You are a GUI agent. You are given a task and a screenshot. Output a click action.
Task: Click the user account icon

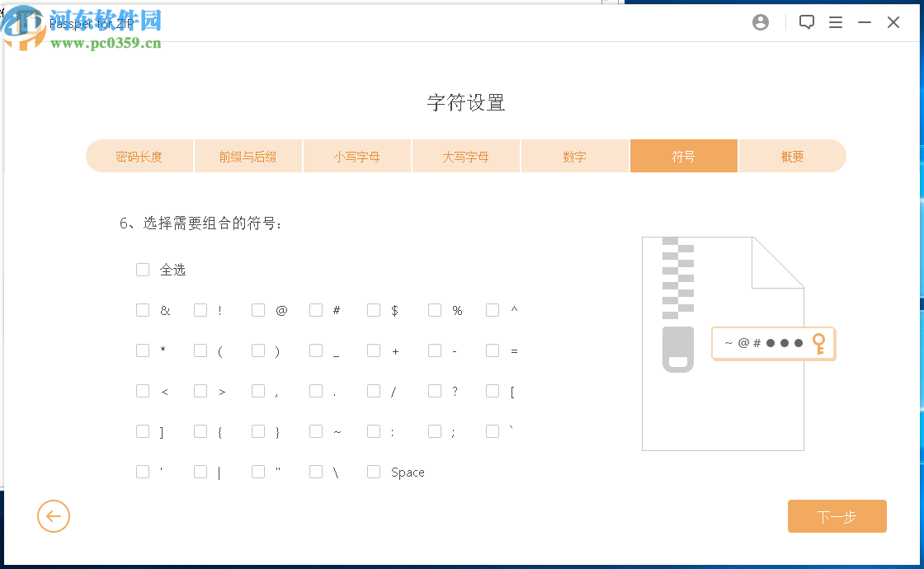(760, 22)
